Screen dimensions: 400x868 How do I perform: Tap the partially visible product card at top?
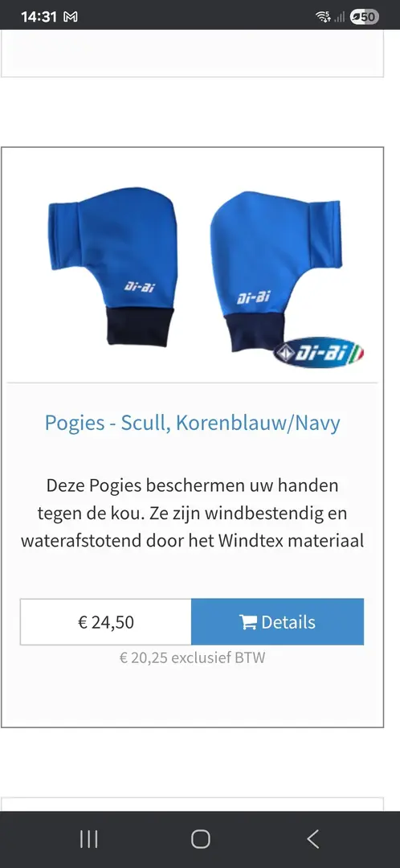192,53
